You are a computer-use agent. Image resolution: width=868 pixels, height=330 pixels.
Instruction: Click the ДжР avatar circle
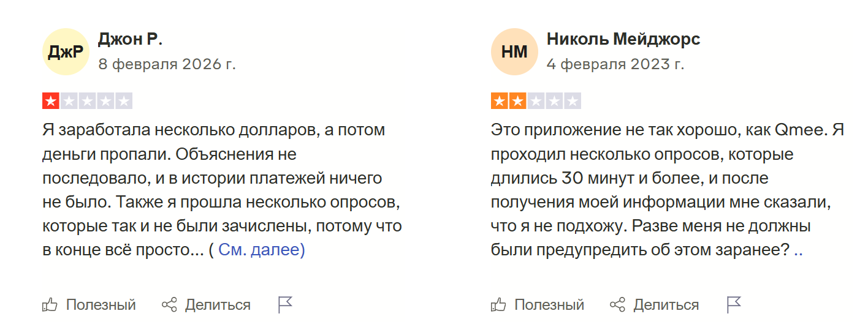[x=66, y=52]
